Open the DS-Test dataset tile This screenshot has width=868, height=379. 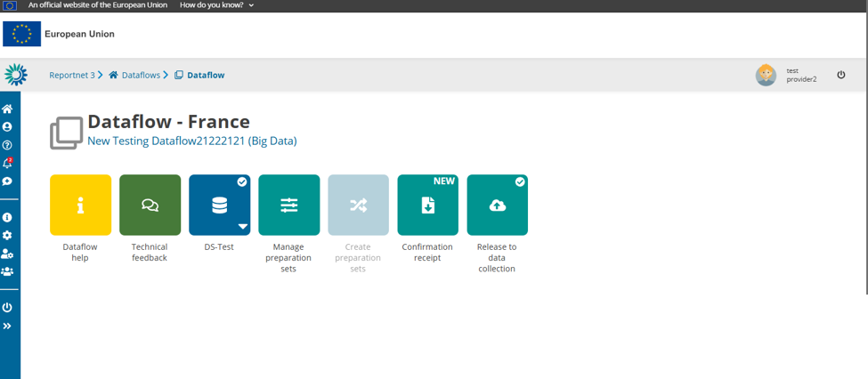tap(220, 205)
